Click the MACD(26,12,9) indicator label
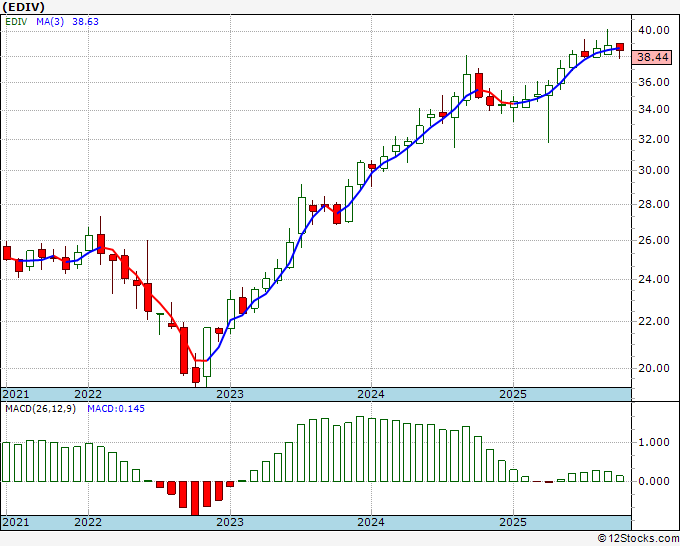 40,409
